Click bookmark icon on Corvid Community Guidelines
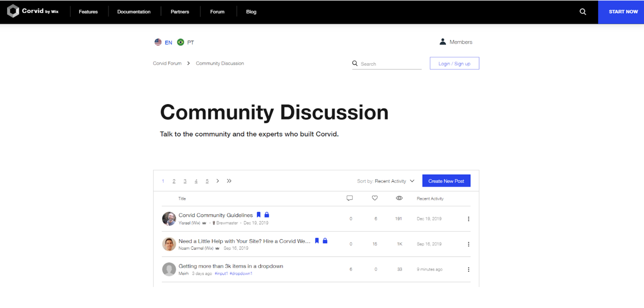Image resolution: width=644 pixels, height=308 pixels. pos(258,214)
